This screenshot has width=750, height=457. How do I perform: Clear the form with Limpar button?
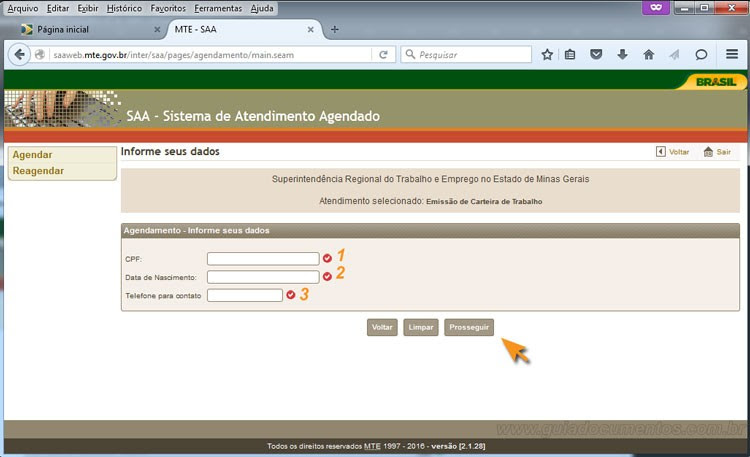pos(420,327)
